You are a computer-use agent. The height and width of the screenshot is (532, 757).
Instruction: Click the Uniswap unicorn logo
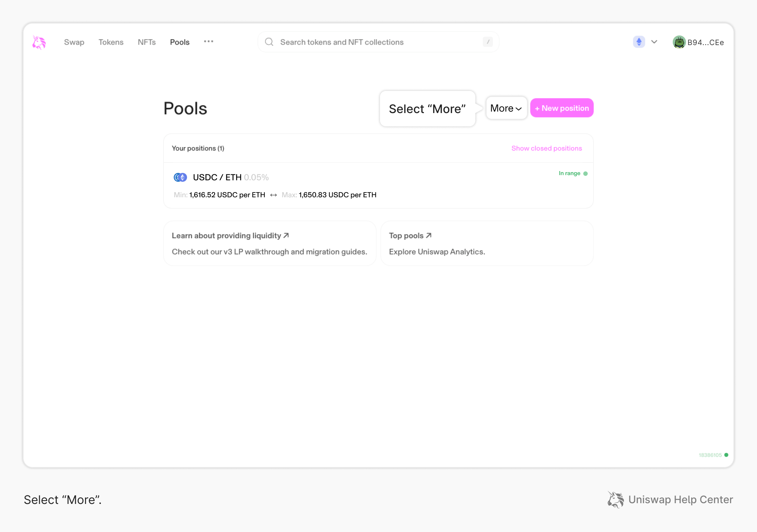(x=39, y=42)
